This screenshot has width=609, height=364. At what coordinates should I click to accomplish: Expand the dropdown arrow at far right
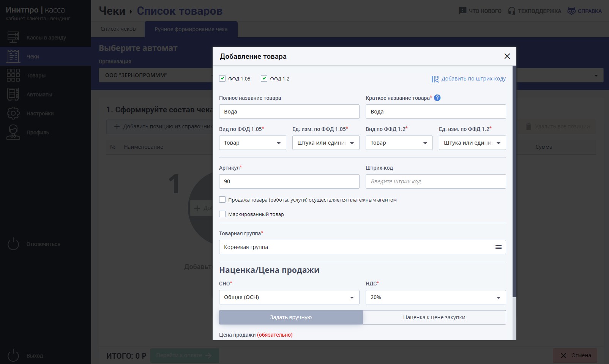click(x=596, y=76)
